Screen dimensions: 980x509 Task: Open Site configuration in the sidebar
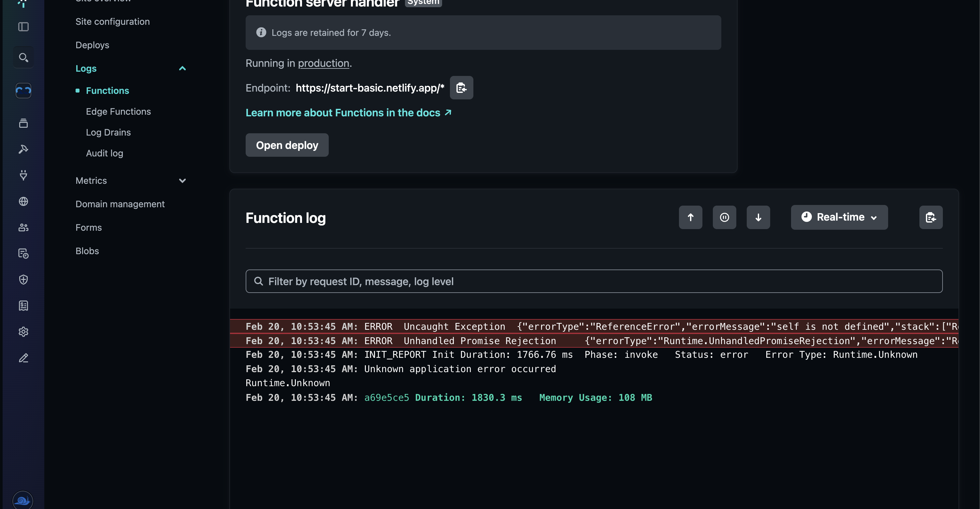coord(113,22)
